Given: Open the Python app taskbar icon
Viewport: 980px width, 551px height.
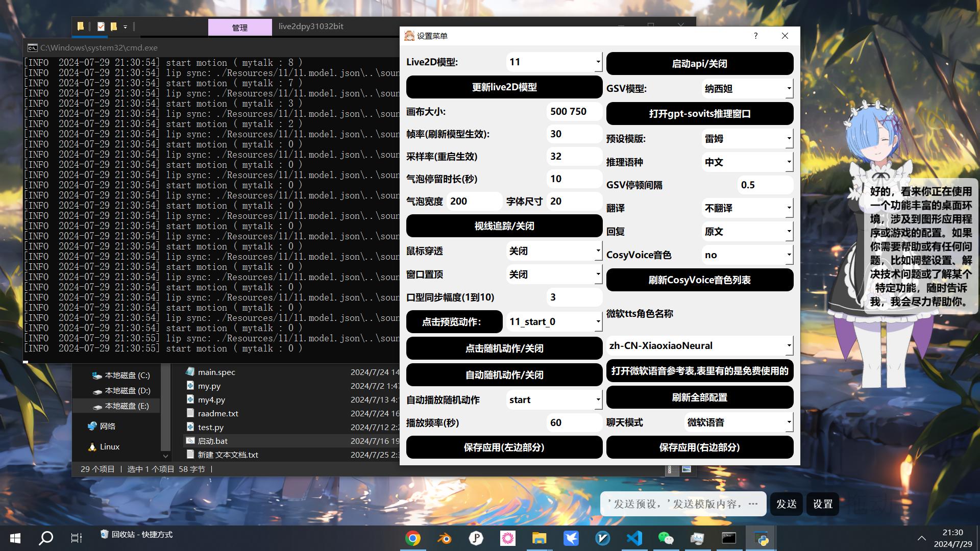Looking at the screenshot, I should tap(761, 538).
